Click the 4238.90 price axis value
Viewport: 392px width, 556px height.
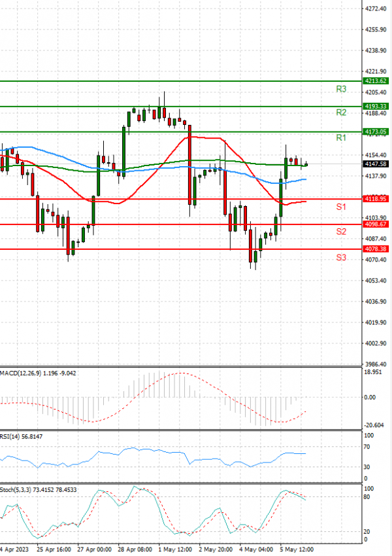tap(376, 51)
